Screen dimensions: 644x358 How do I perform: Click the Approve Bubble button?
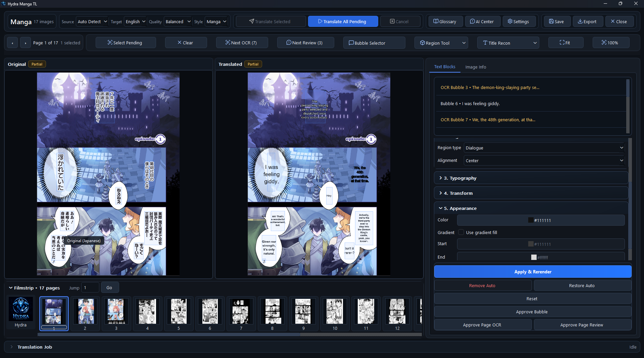[x=533, y=312]
